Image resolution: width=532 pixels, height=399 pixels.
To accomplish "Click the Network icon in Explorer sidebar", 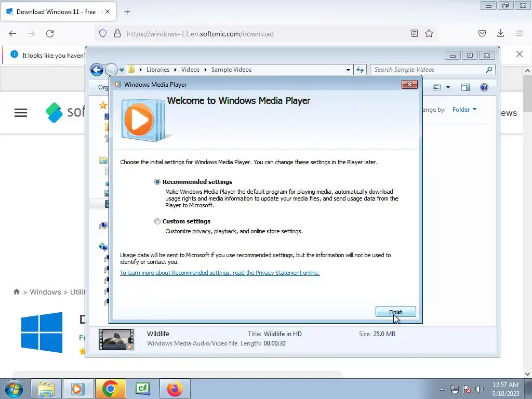I will pyautogui.click(x=103, y=247).
